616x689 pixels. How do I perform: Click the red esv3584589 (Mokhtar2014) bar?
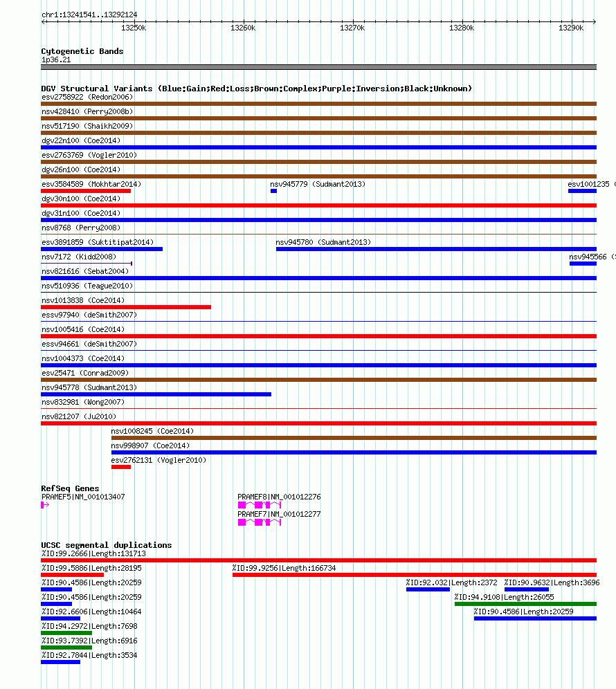[86, 191]
